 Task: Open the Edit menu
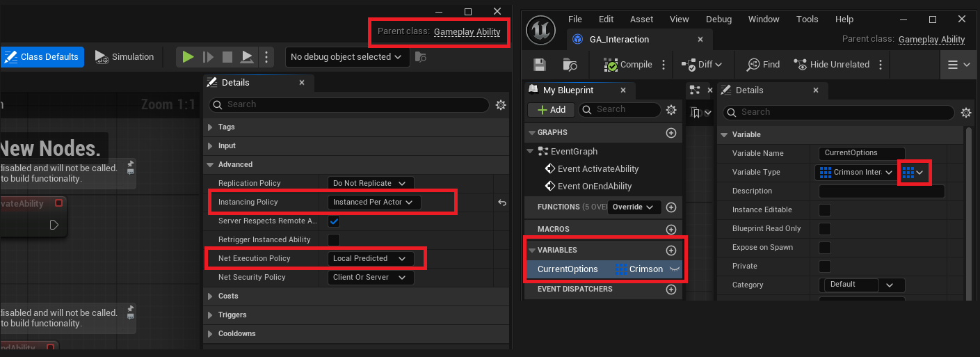point(606,19)
